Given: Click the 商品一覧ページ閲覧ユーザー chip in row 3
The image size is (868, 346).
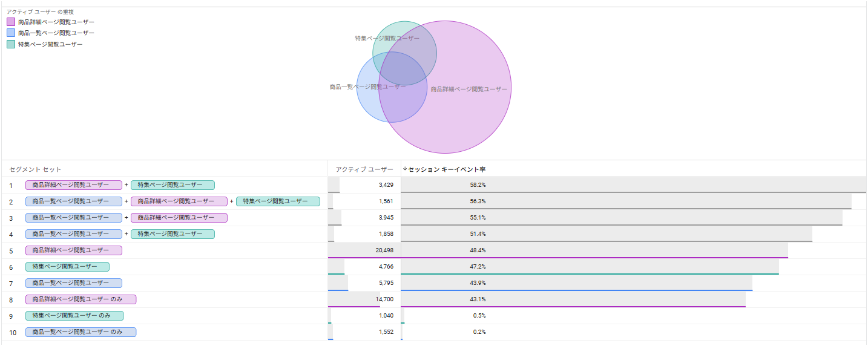Looking at the screenshot, I should 73,218.
